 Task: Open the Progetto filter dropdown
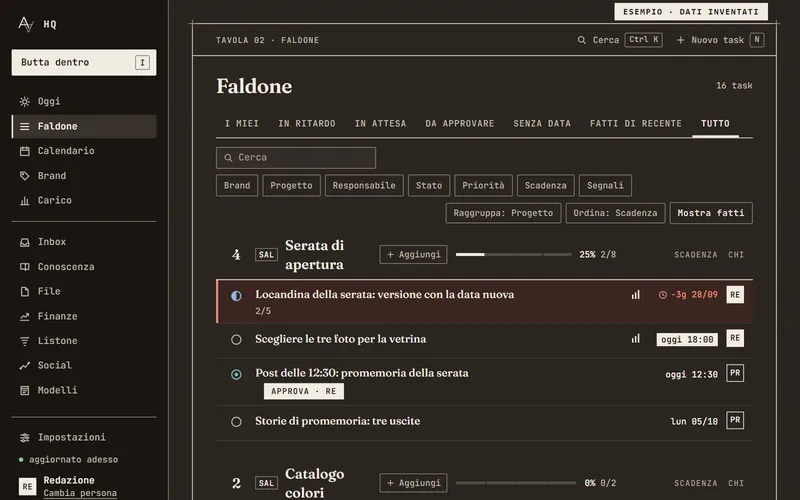(291, 186)
